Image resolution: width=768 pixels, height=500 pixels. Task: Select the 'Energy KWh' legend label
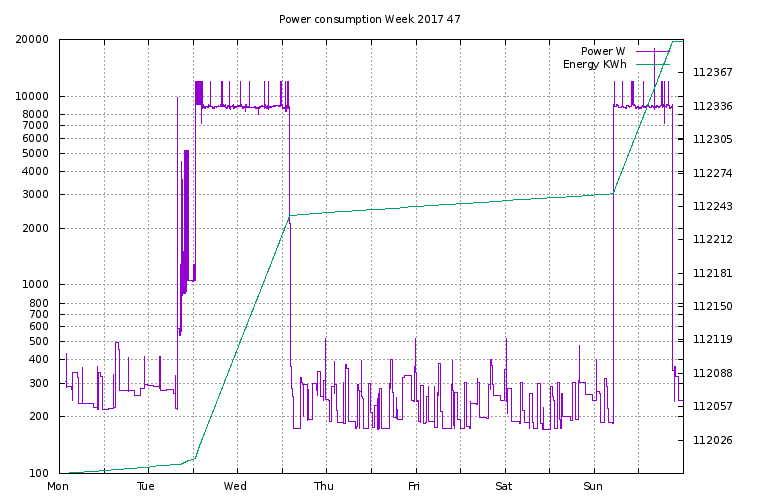click(595, 64)
